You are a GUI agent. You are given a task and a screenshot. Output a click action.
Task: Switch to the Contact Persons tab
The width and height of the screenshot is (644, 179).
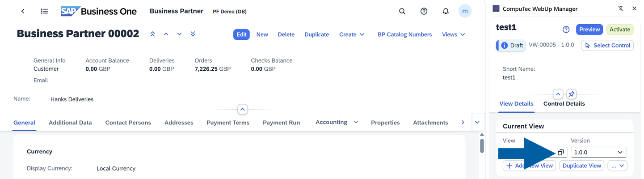[128, 123]
